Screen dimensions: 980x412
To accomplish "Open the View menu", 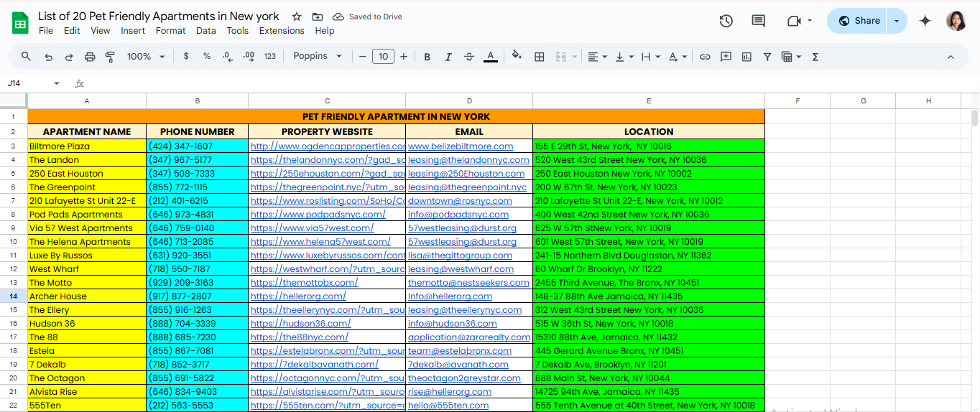I will pos(101,31).
